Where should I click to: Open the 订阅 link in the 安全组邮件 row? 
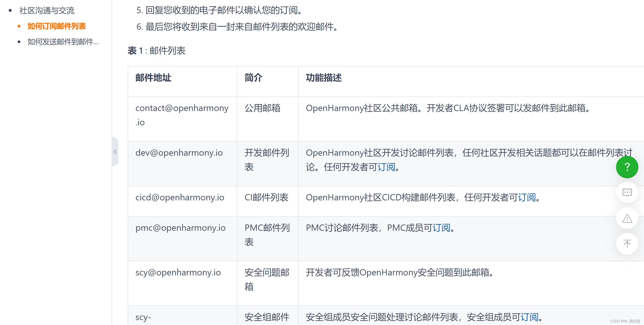pos(529,317)
